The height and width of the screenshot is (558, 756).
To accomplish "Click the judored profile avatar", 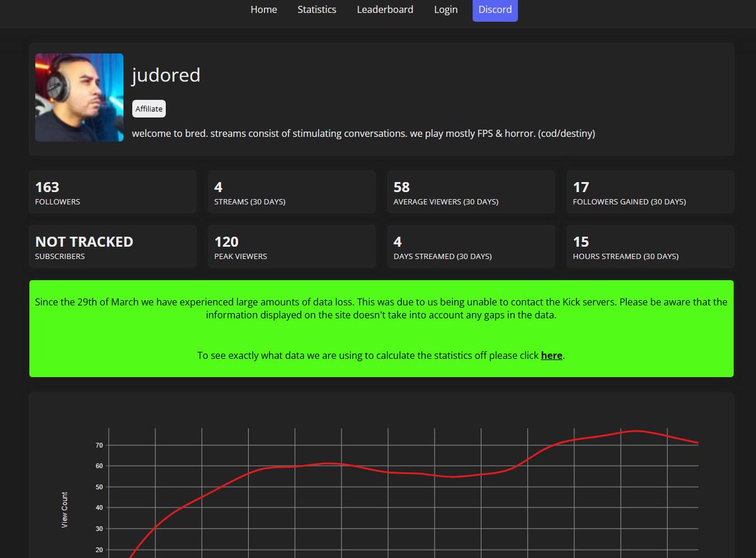I will (79, 98).
